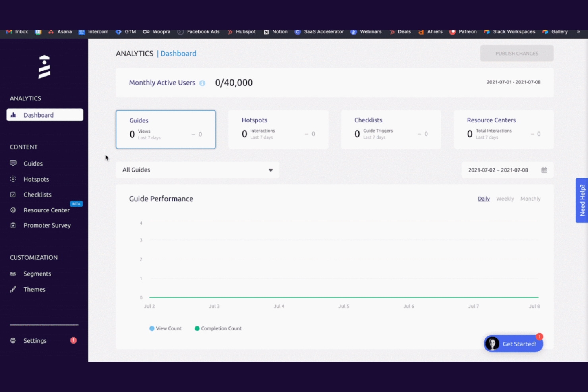The height and width of the screenshot is (392, 588).
Task: Open the date range calendar picker
Action: [x=544, y=170]
